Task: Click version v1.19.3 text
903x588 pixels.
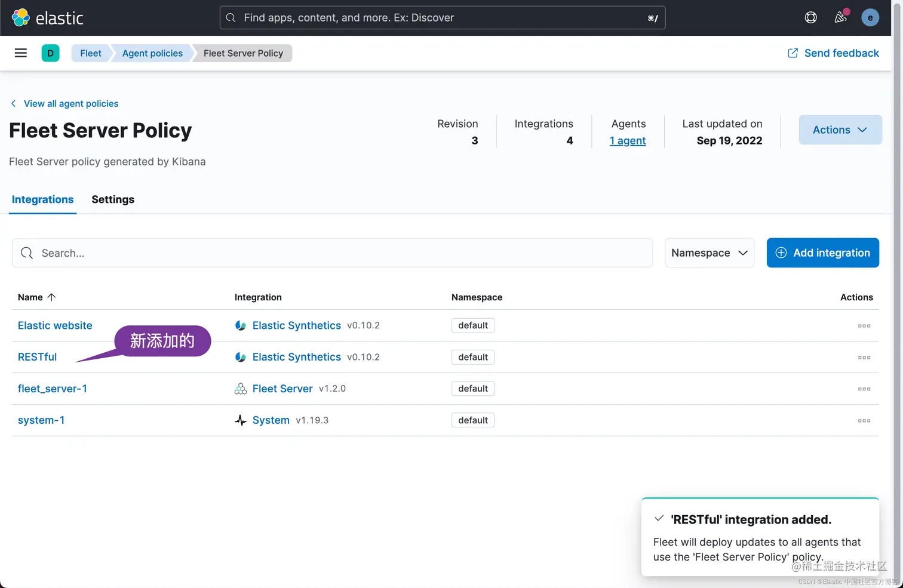Action: pyautogui.click(x=312, y=420)
